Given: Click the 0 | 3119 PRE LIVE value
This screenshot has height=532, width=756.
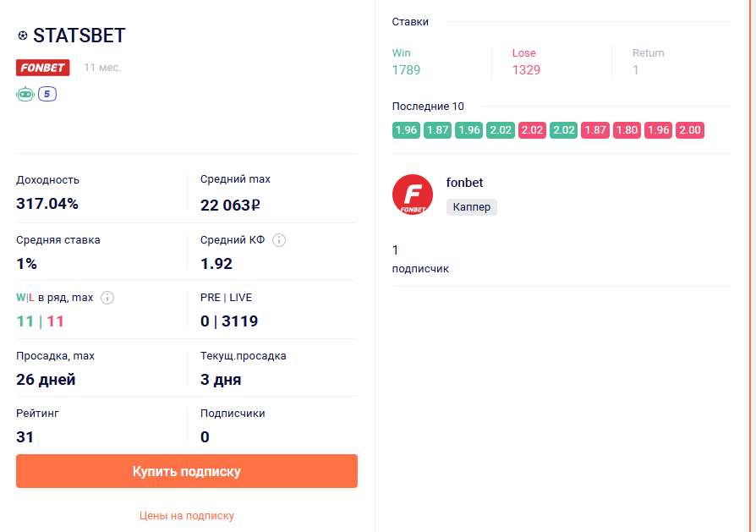Looking at the screenshot, I should coord(229,321).
